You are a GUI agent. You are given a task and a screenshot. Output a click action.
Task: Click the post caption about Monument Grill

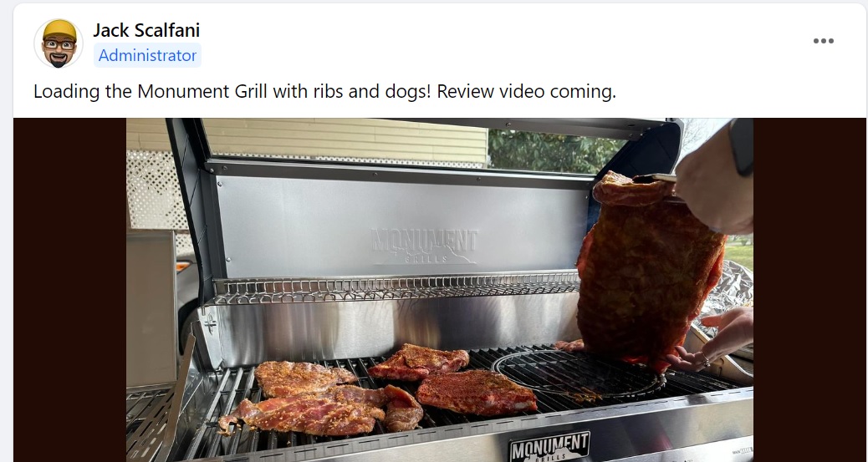click(324, 91)
